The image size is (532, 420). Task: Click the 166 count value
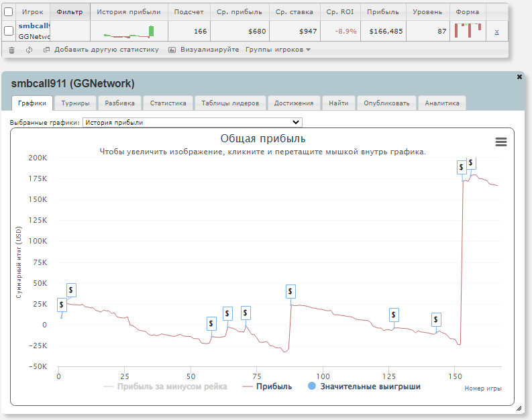[x=200, y=32]
